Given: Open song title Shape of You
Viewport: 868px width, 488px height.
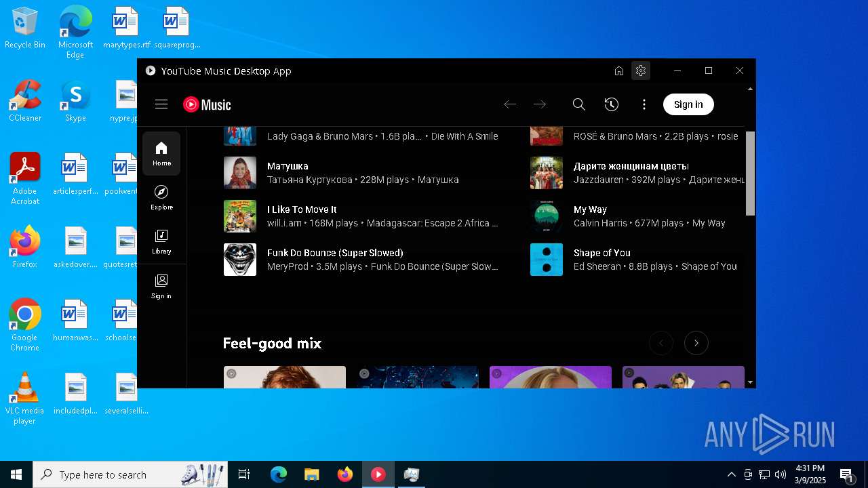Looking at the screenshot, I should tap(602, 253).
